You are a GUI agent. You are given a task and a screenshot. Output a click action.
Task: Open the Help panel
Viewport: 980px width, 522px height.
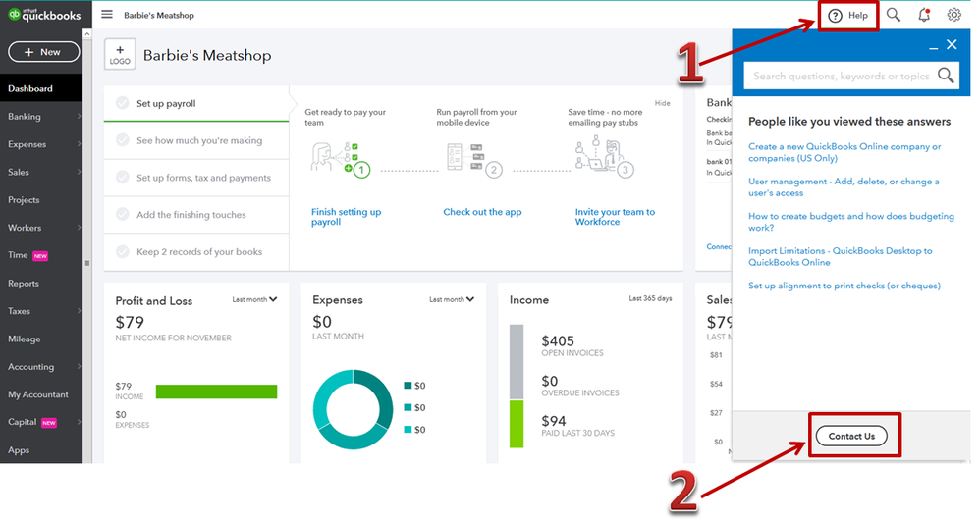click(848, 15)
